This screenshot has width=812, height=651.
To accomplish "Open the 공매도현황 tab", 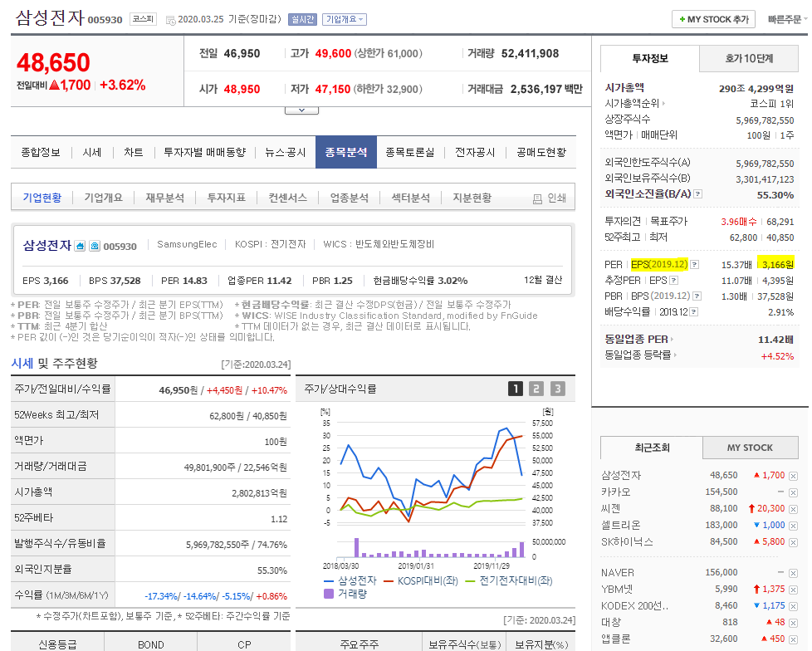I will 541,152.
